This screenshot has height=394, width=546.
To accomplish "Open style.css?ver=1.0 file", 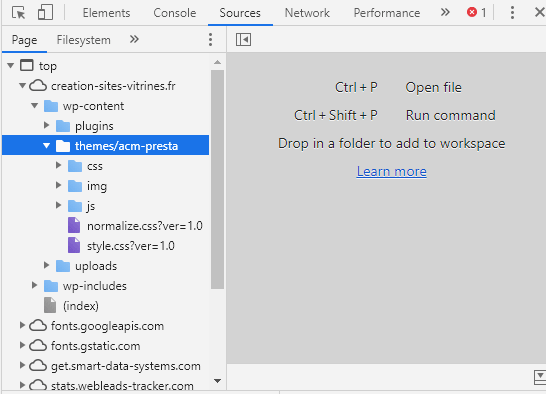I will pos(131,246).
